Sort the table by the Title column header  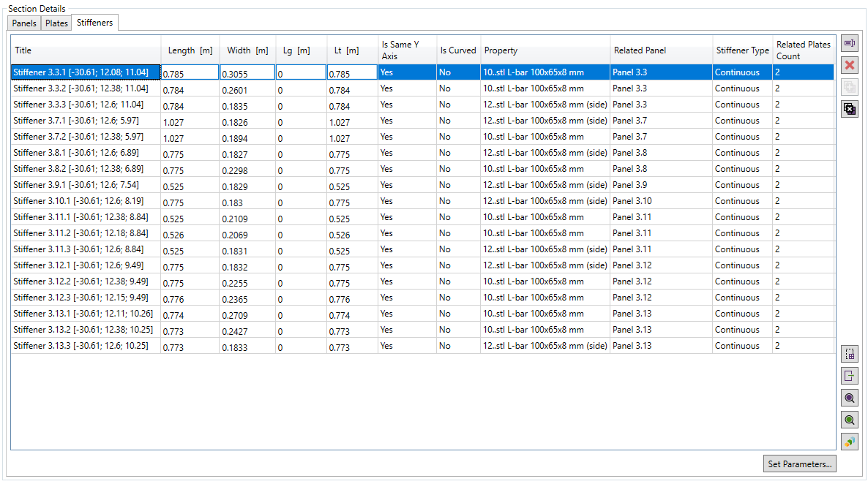pyautogui.click(x=86, y=50)
